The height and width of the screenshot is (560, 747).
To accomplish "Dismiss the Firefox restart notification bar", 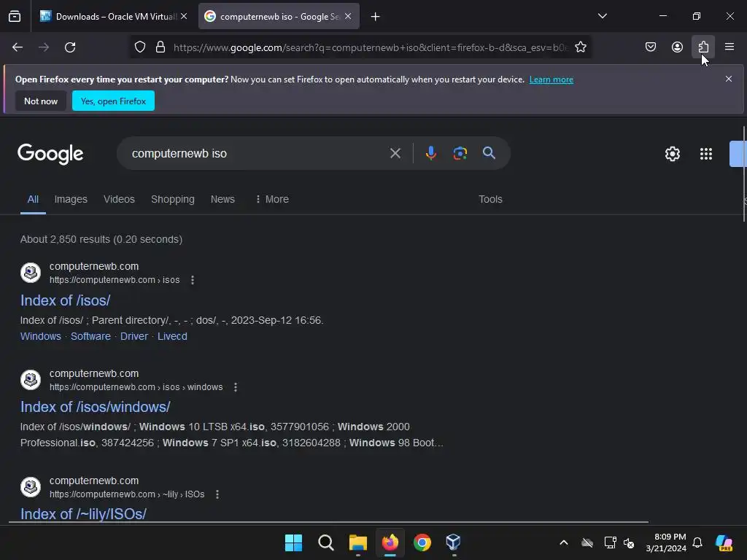I will (729, 79).
